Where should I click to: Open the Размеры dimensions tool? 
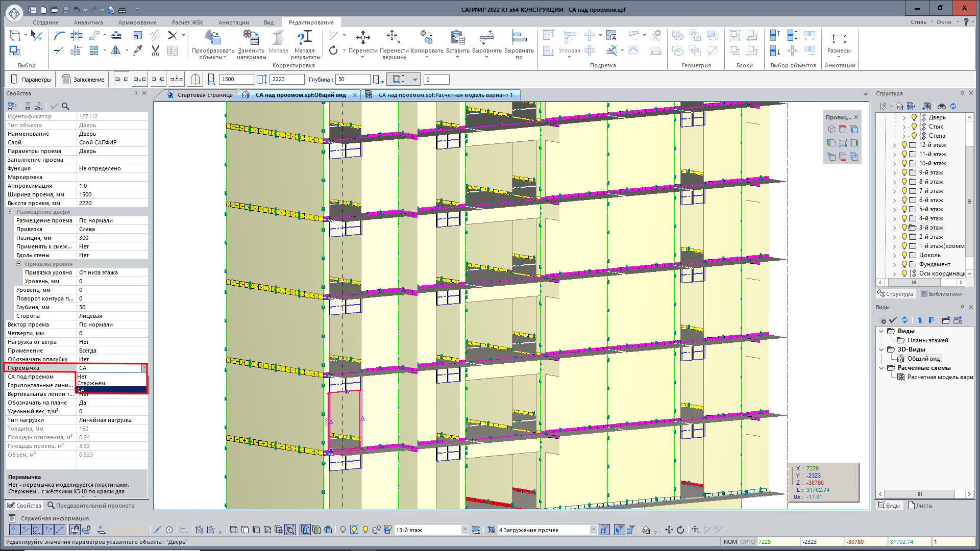[x=839, y=38]
